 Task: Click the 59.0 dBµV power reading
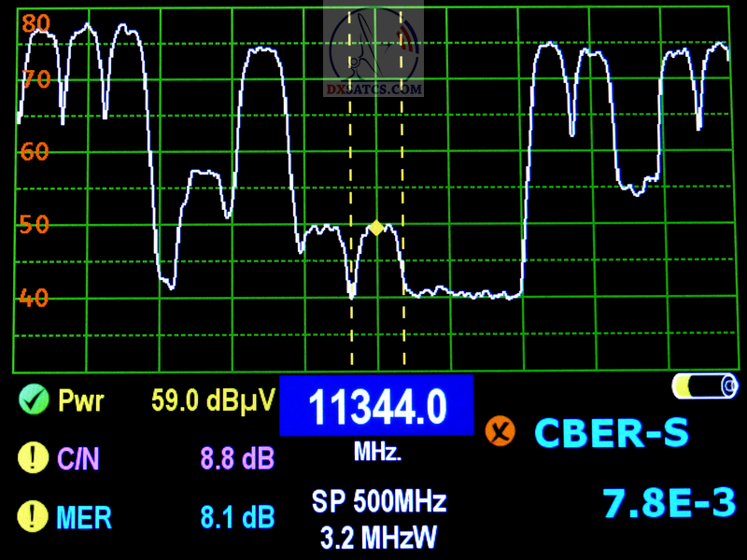click(214, 401)
